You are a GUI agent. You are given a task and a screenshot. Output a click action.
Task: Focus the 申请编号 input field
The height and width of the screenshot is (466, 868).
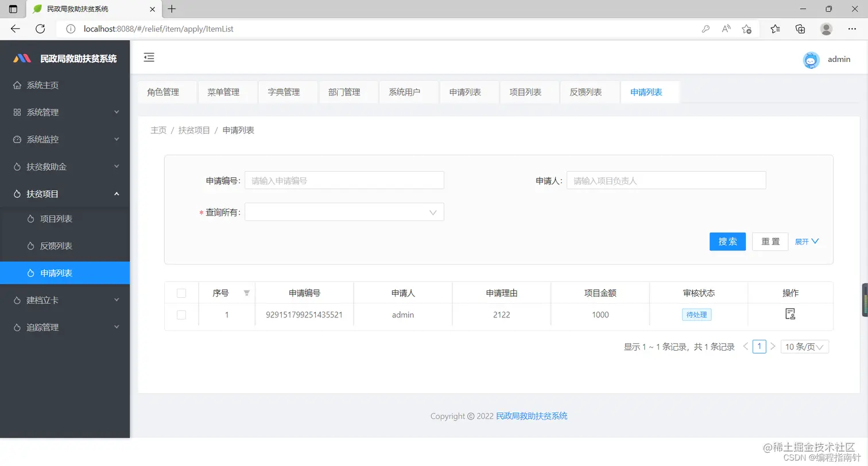pyautogui.click(x=344, y=180)
